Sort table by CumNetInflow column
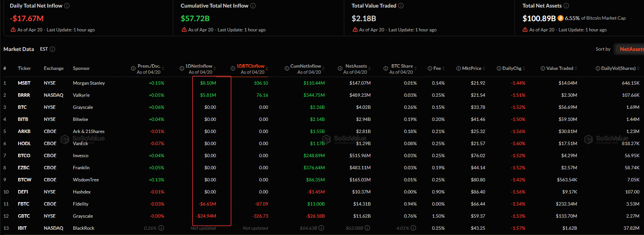644x235 pixels. coord(324,68)
